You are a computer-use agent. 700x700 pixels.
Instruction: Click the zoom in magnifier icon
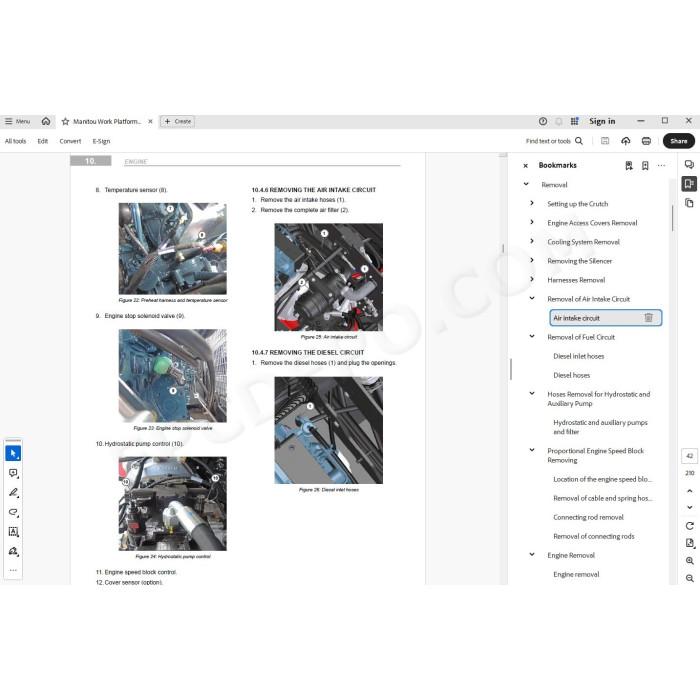tap(689, 561)
